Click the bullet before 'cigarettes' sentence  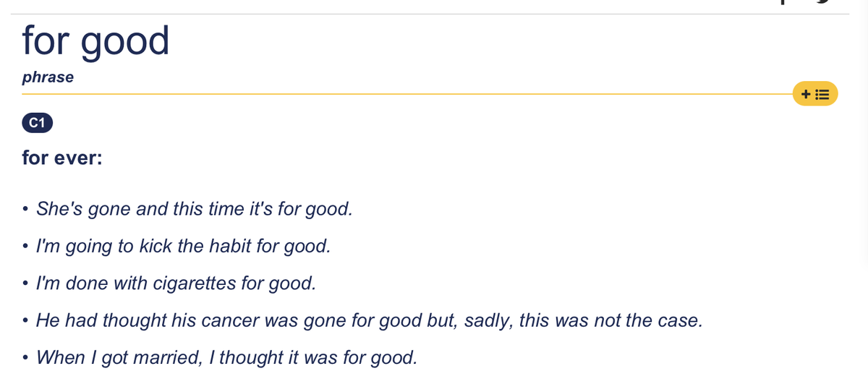[25, 284]
